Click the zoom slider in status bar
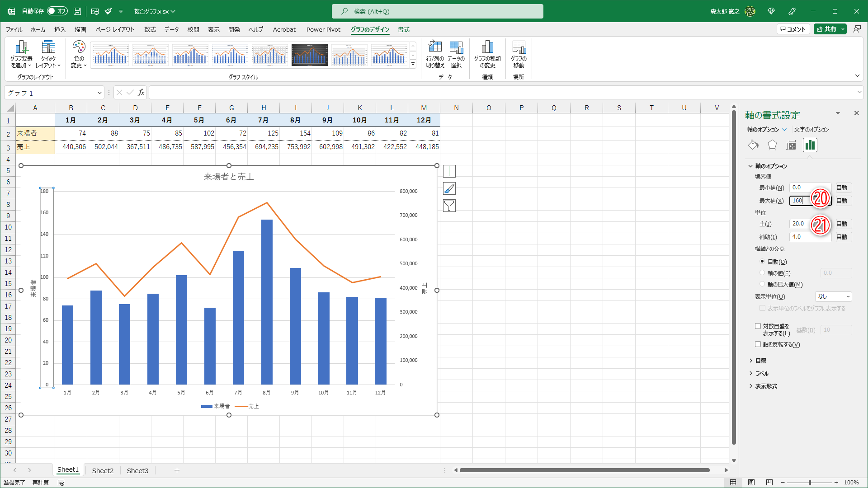The width and height of the screenshot is (868, 488). click(x=809, y=483)
